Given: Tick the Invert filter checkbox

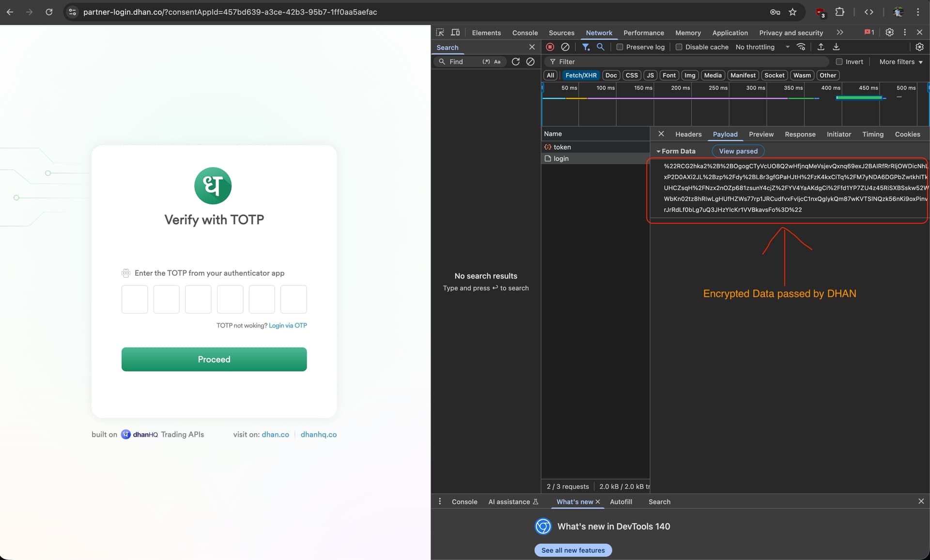Looking at the screenshot, I should (839, 62).
